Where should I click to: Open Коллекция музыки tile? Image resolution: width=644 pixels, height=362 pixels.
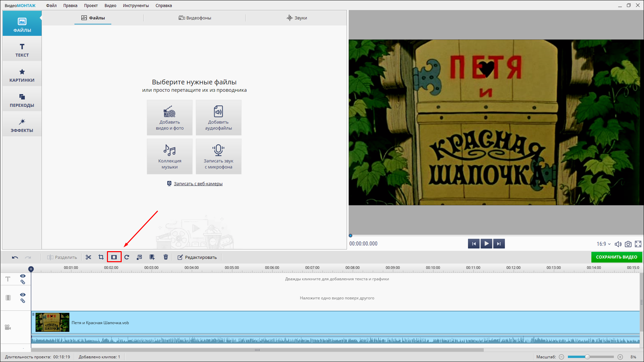pos(170,156)
